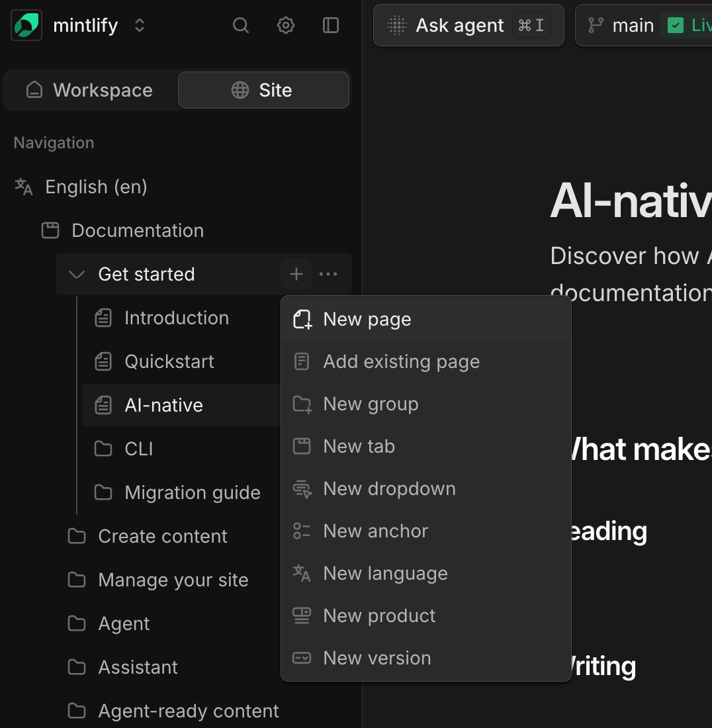The image size is (712, 728).
Task: Open the three-dot menu on Get started
Action: coord(328,274)
